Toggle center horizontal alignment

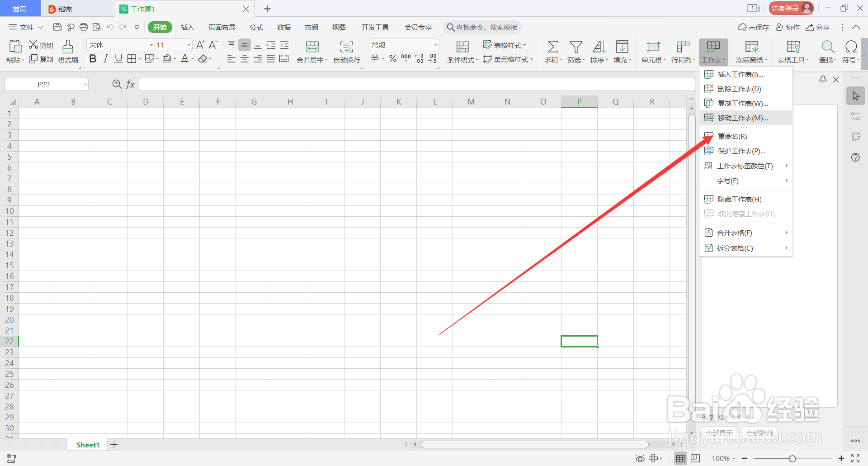[x=245, y=59]
